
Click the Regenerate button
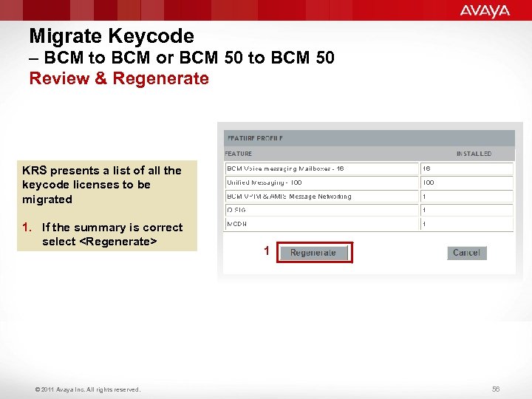click(314, 253)
